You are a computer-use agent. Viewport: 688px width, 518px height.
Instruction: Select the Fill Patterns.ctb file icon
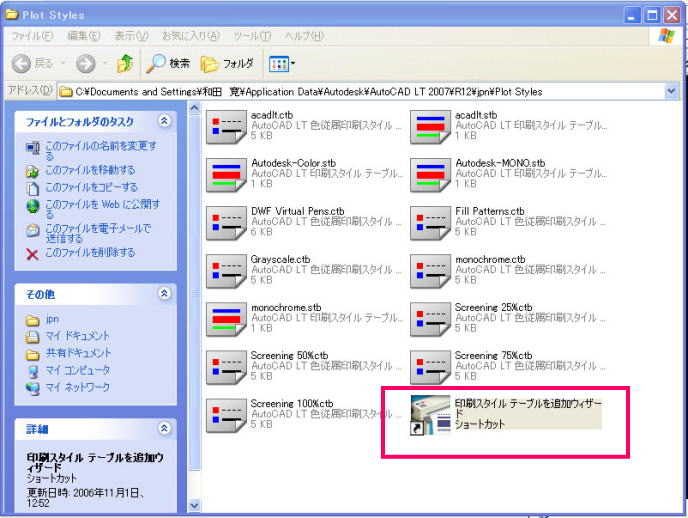tap(430, 223)
